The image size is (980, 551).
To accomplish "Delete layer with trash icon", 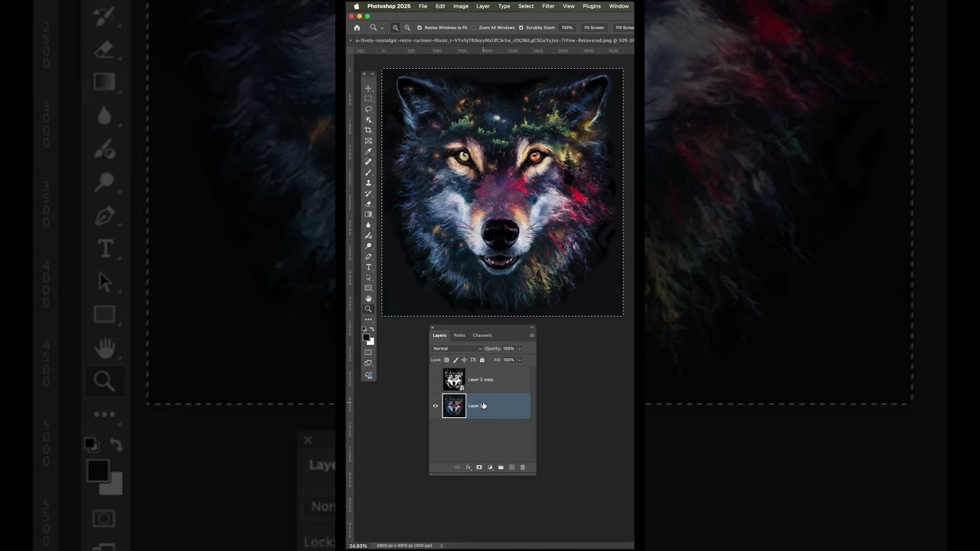I will coord(523,468).
